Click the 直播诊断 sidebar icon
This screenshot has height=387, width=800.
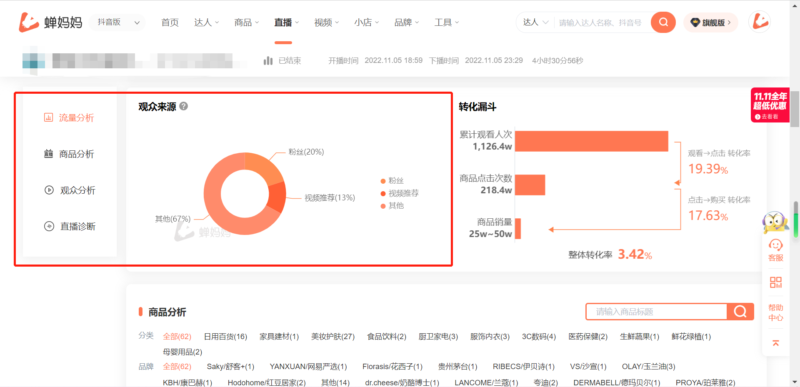click(49, 226)
